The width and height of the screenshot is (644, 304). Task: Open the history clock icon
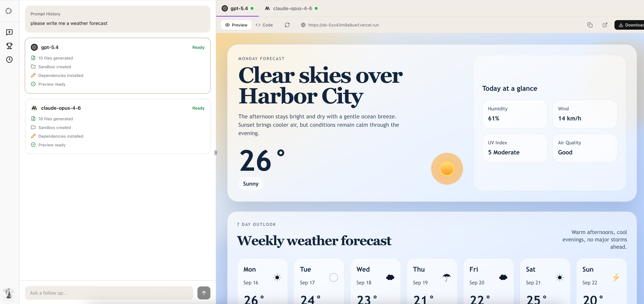(x=9, y=60)
